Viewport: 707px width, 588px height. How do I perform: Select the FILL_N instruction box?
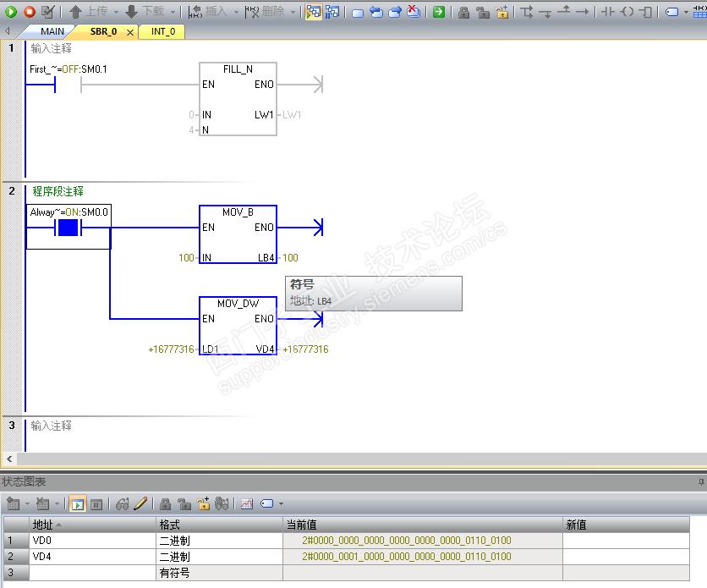(238, 99)
